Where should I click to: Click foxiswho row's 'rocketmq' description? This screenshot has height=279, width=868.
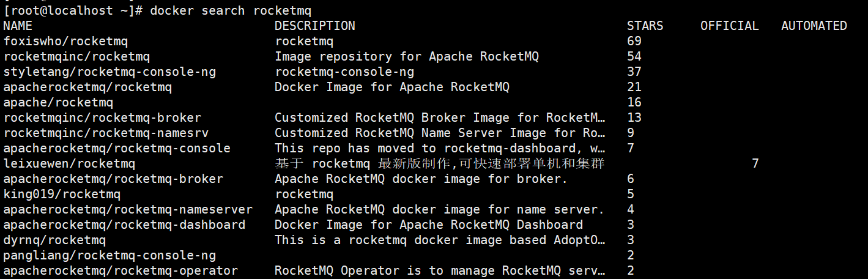[304, 41]
